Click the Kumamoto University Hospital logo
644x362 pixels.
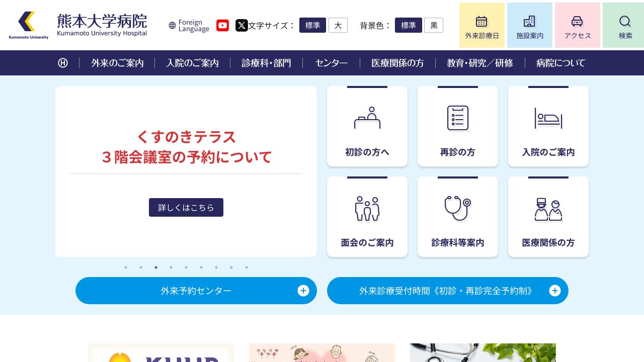80,25
